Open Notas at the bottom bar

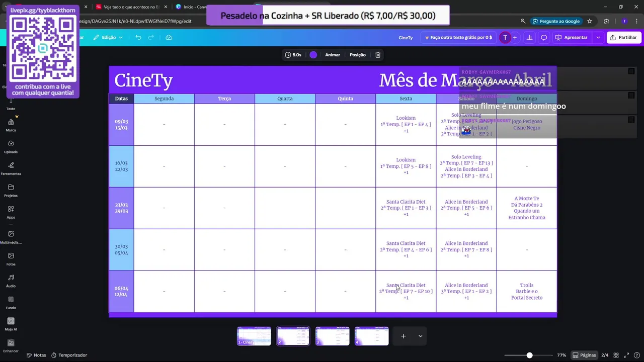36,355
